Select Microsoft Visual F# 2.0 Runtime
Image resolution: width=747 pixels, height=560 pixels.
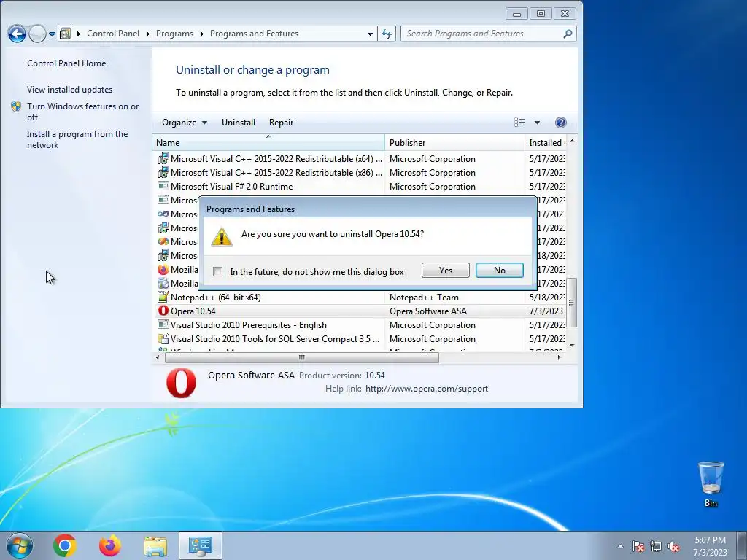pos(360,186)
